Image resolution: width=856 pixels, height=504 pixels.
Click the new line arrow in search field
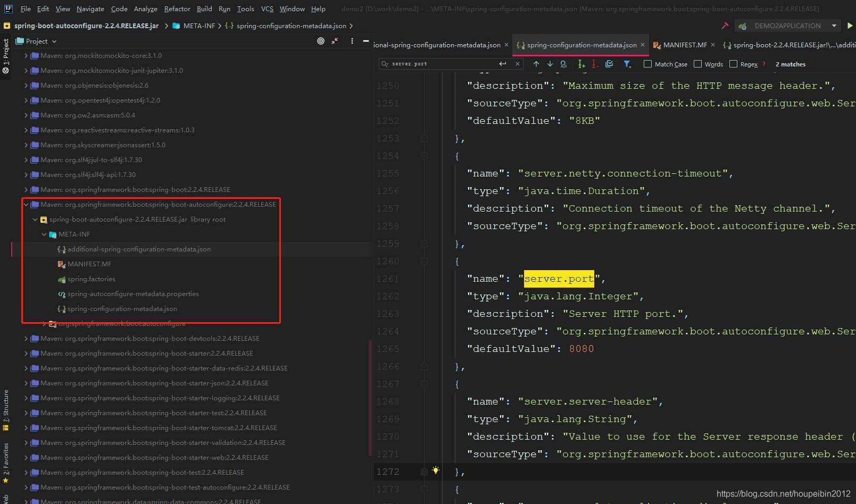[503, 64]
